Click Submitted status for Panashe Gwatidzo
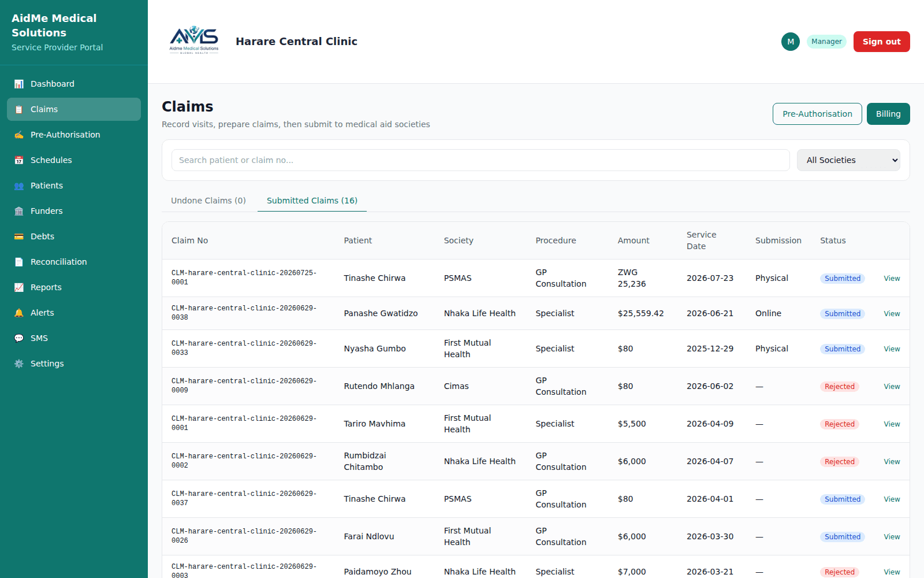924x578 pixels. [843, 313]
